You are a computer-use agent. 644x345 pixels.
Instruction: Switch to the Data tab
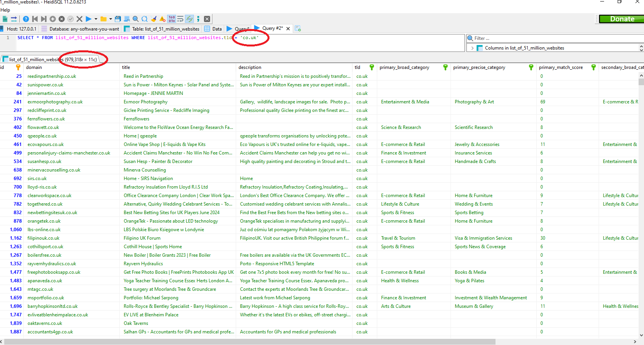(213, 29)
